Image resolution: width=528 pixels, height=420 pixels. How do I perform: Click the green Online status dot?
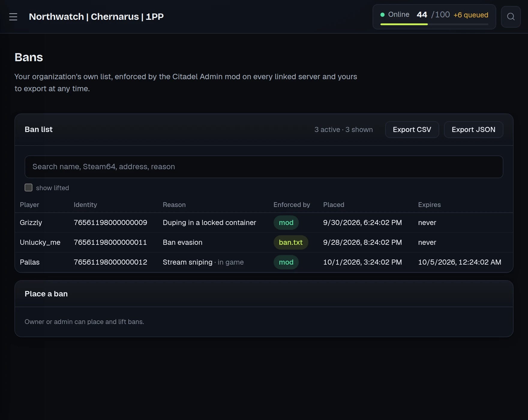pos(382,15)
